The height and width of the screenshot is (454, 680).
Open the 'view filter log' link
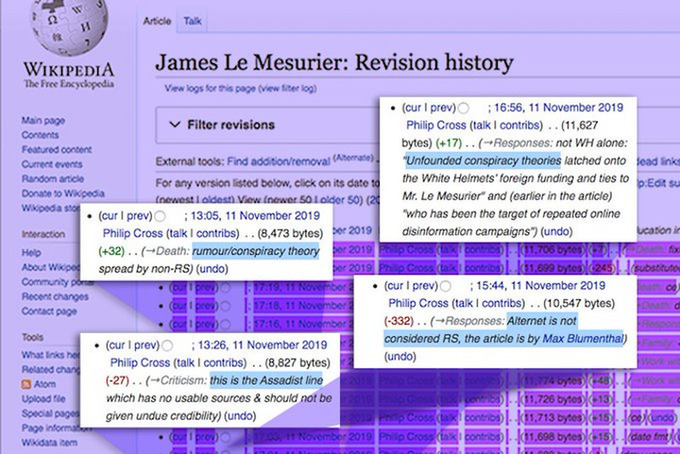coord(289,88)
